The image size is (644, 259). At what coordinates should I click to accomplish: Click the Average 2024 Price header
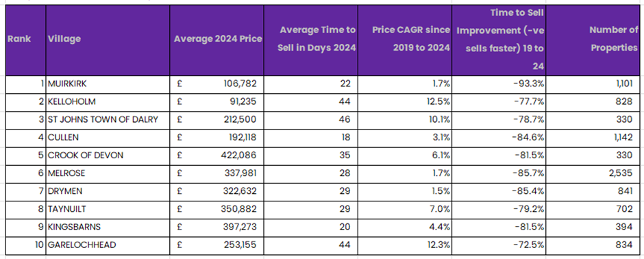coord(216,40)
